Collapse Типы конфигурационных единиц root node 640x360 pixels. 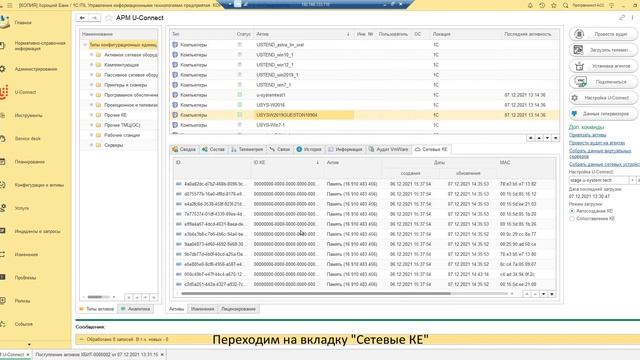point(85,44)
